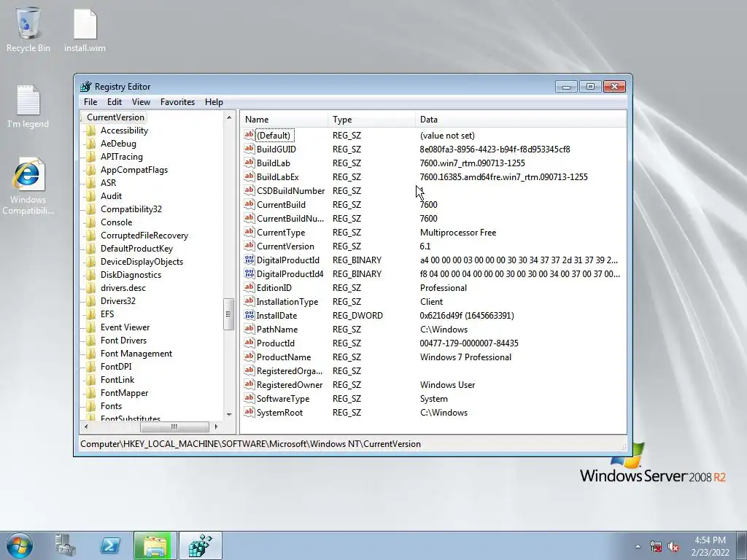Launch PowerShell from the taskbar

pos(110,545)
